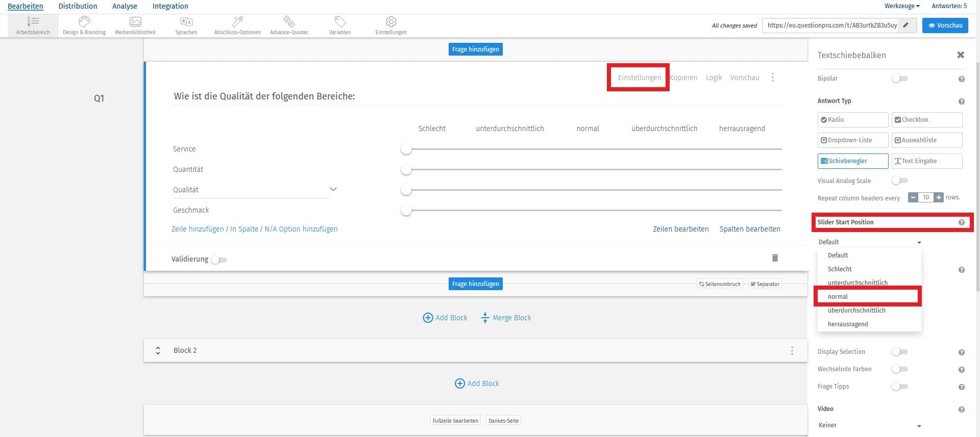The width and height of the screenshot is (980, 437).
Task: Click the Merge Block icon link
Action: (x=506, y=318)
